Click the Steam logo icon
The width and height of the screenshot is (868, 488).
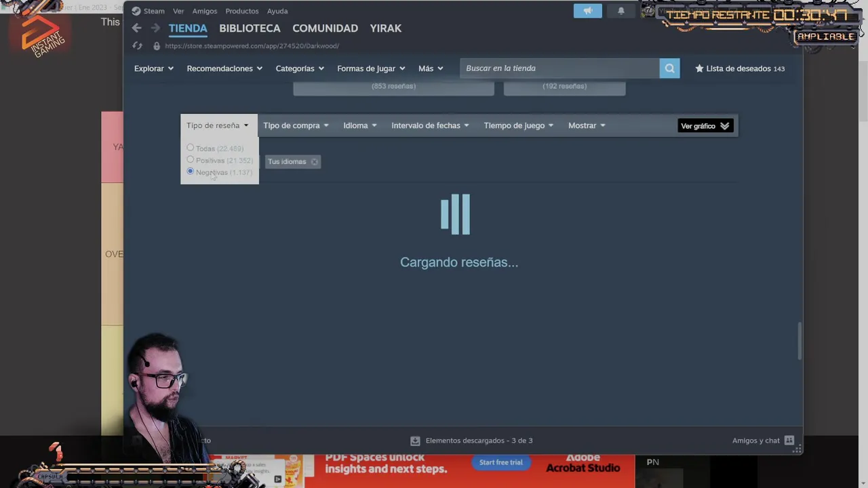click(x=136, y=11)
